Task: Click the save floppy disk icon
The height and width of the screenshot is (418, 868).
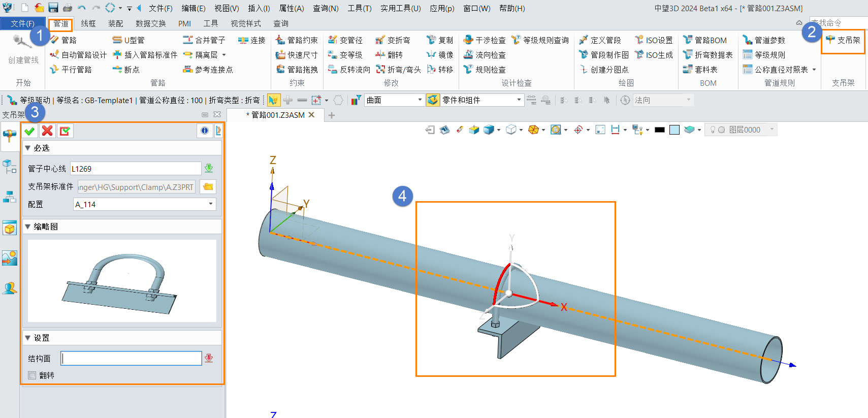Action: point(53,8)
